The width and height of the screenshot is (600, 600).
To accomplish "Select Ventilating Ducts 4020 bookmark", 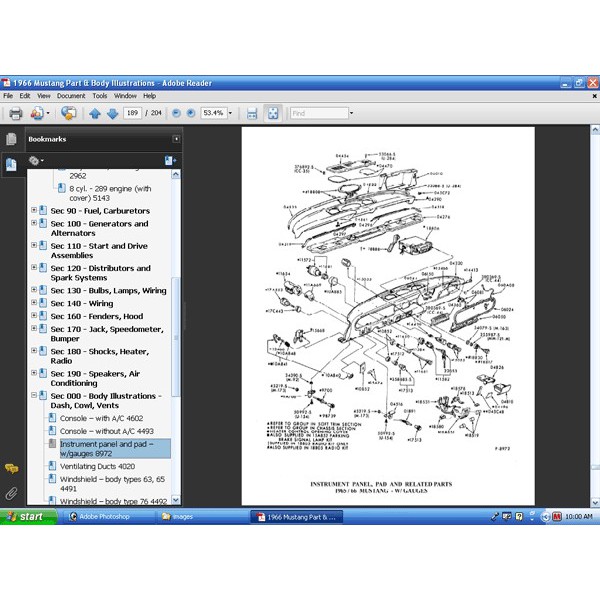I will (x=98, y=466).
